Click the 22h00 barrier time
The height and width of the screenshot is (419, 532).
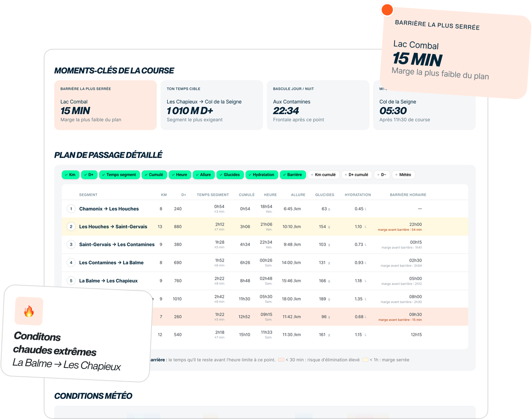click(x=415, y=224)
